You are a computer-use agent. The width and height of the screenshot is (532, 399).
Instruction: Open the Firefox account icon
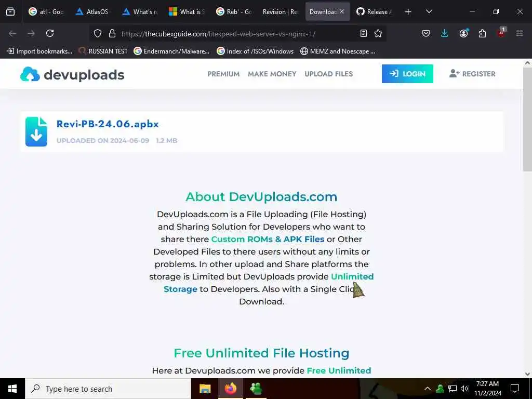[x=463, y=33]
